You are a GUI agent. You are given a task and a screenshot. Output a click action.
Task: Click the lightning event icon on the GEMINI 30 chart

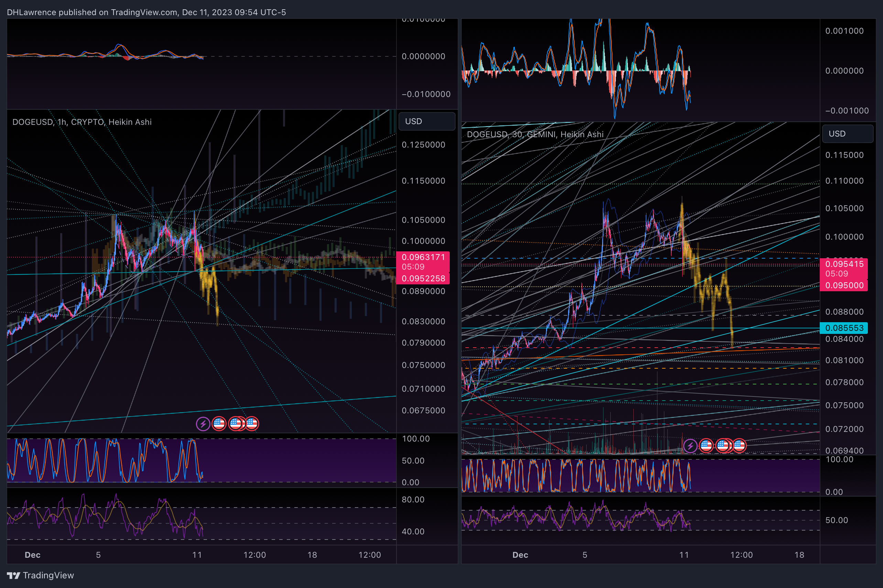tap(690, 446)
